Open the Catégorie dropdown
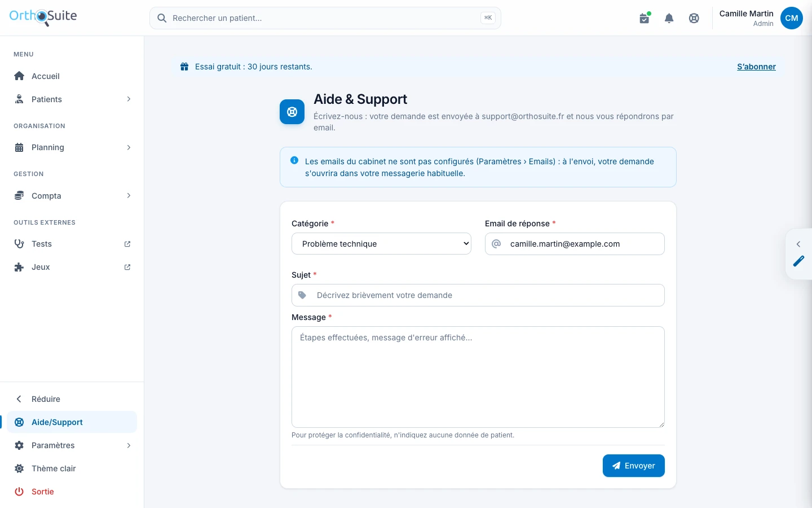 (x=381, y=244)
